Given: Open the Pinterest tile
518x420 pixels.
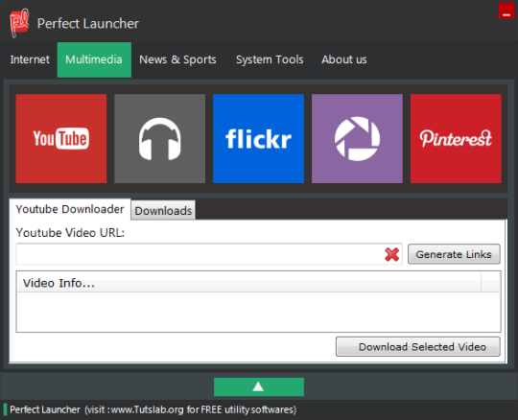Looking at the screenshot, I should point(456,138).
